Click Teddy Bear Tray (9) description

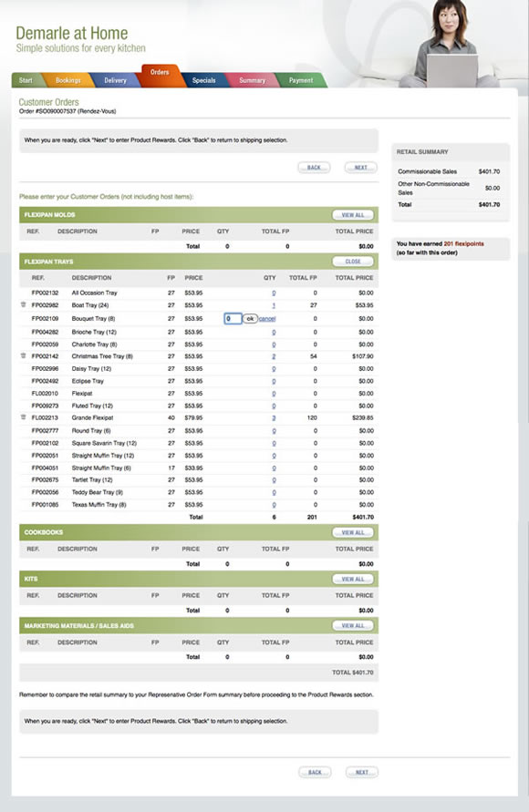tap(97, 492)
